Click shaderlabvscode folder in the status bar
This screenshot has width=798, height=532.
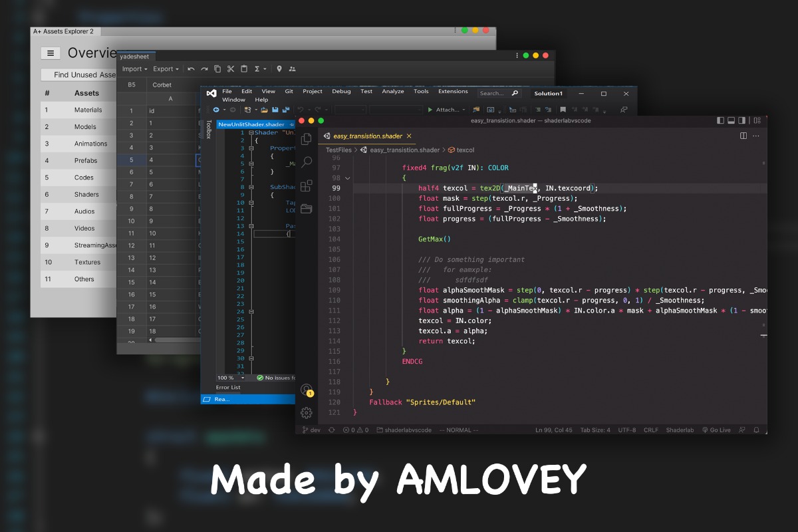(404, 430)
